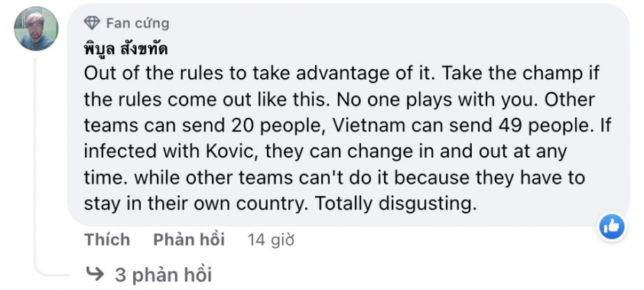This screenshot has height=290, width=644.
Task: Click the Fan cứng badge label
Action: (x=138, y=24)
